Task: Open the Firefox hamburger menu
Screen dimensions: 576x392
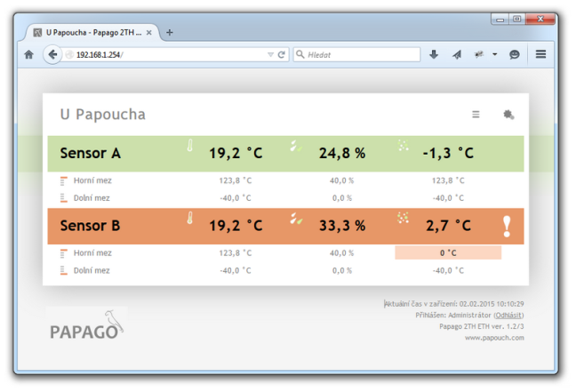Action: (x=540, y=54)
